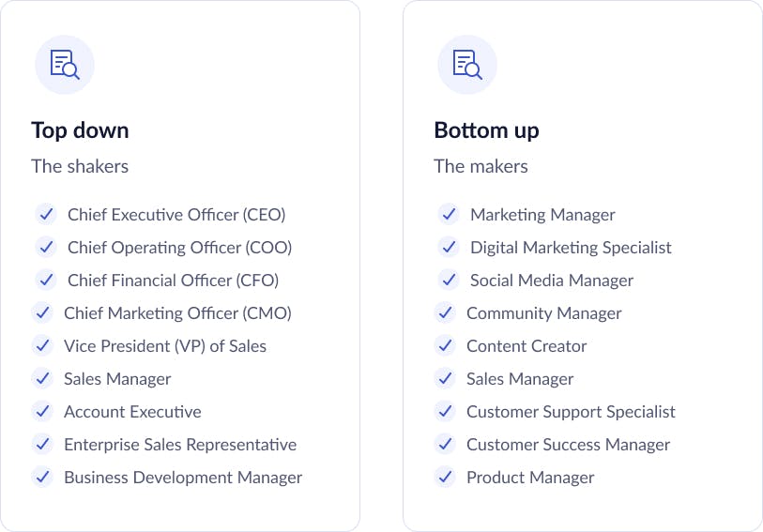
Task: Select Enterprise Sales Representative item
Action: pyautogui.click(x=180, y=445)
